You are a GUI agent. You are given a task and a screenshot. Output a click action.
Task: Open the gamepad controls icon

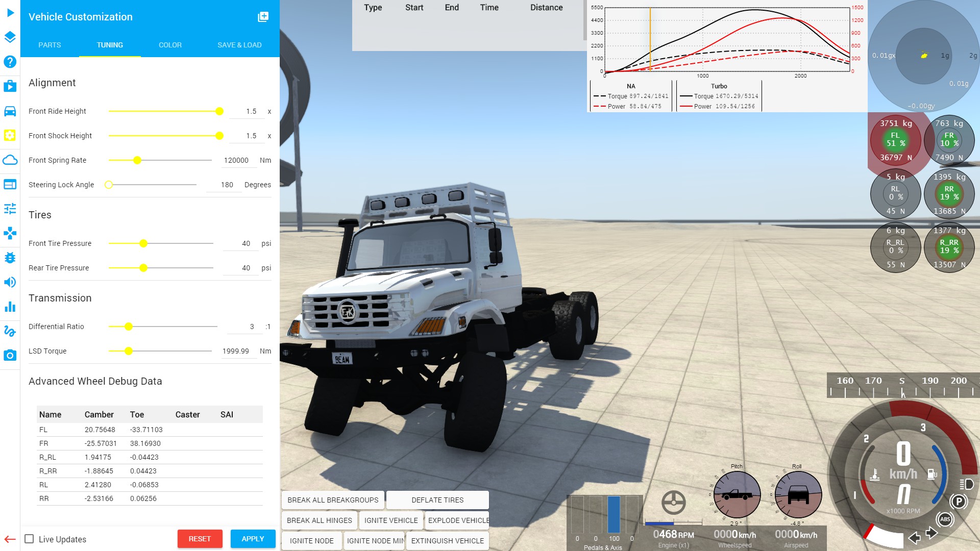10,233
